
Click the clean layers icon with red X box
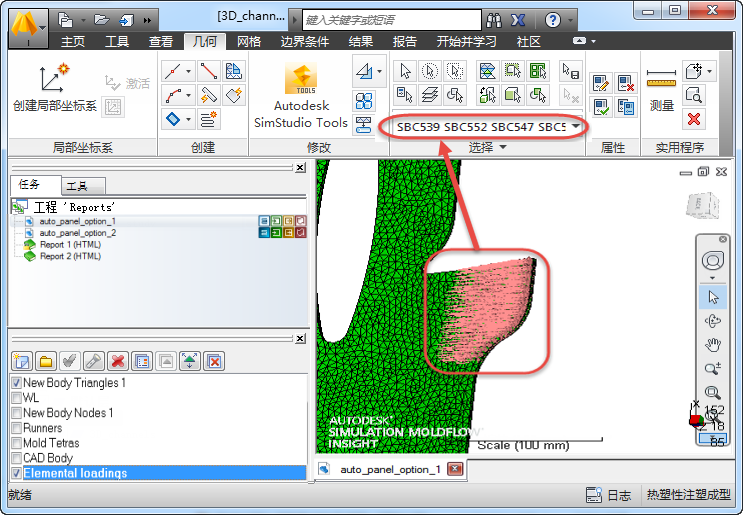(214, 361)
